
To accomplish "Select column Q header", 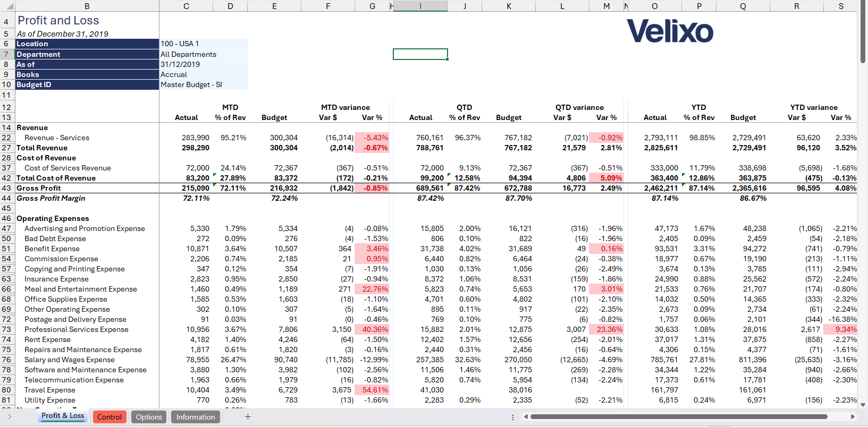I will point(743,6).
